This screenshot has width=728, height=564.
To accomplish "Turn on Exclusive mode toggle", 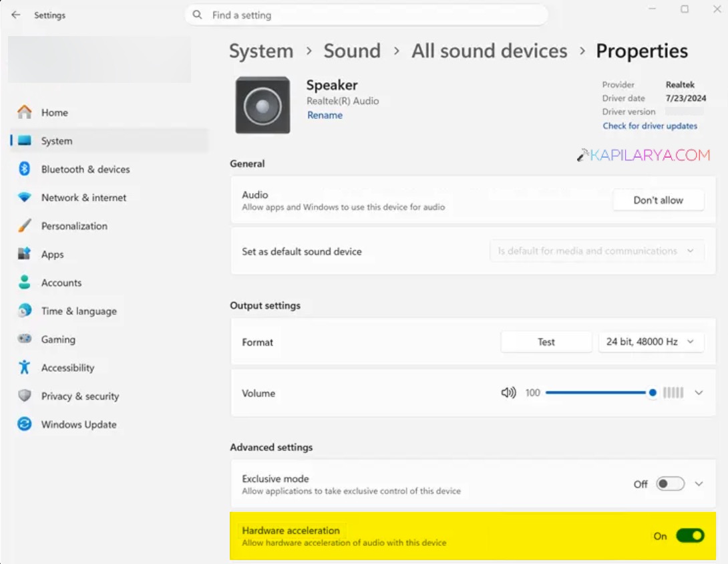I will tap(670, 484).
